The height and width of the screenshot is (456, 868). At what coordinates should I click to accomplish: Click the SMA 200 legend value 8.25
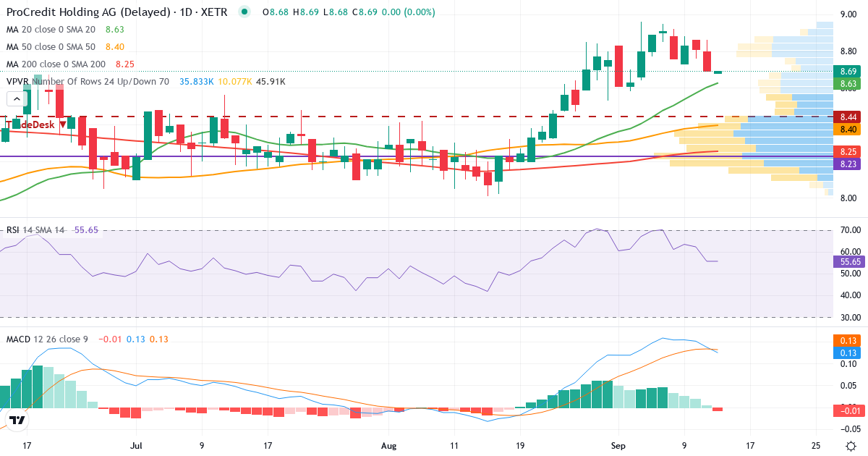click(x=125, y=64)
